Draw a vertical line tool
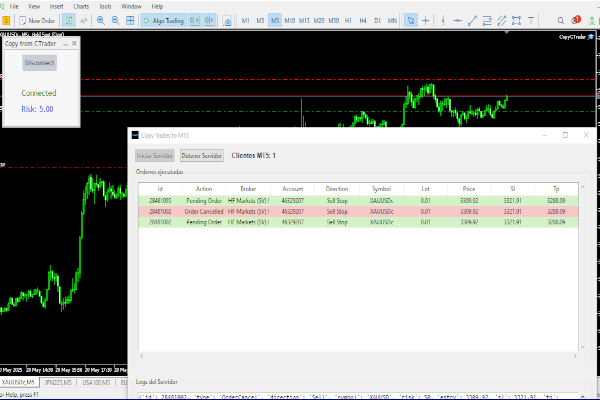The height and width of the screenshot is (400, 600). click(x=443, y=21)
